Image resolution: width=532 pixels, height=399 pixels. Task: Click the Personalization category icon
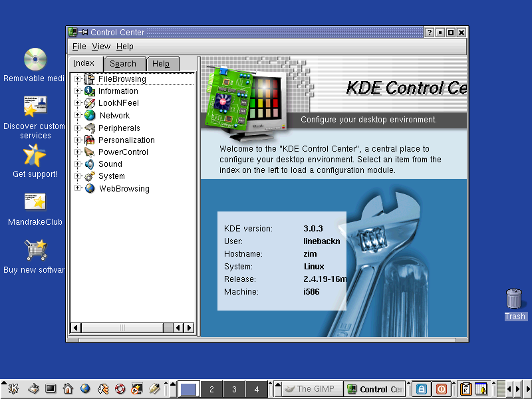[x=90, y=140]
